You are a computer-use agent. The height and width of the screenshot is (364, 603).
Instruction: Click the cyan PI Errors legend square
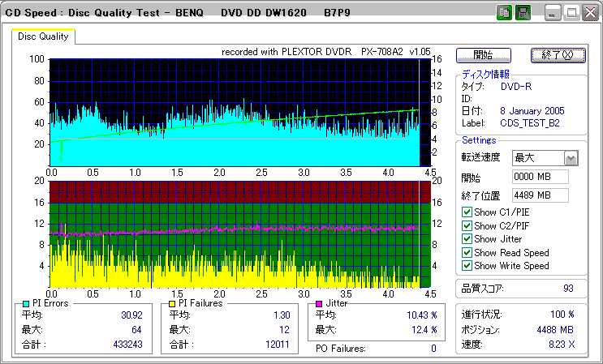(x=26, y=303)
